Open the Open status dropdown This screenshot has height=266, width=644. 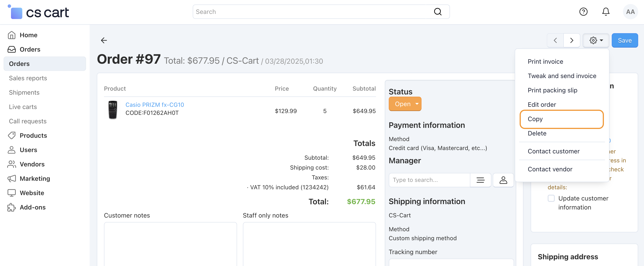click(x=405, y=104)
